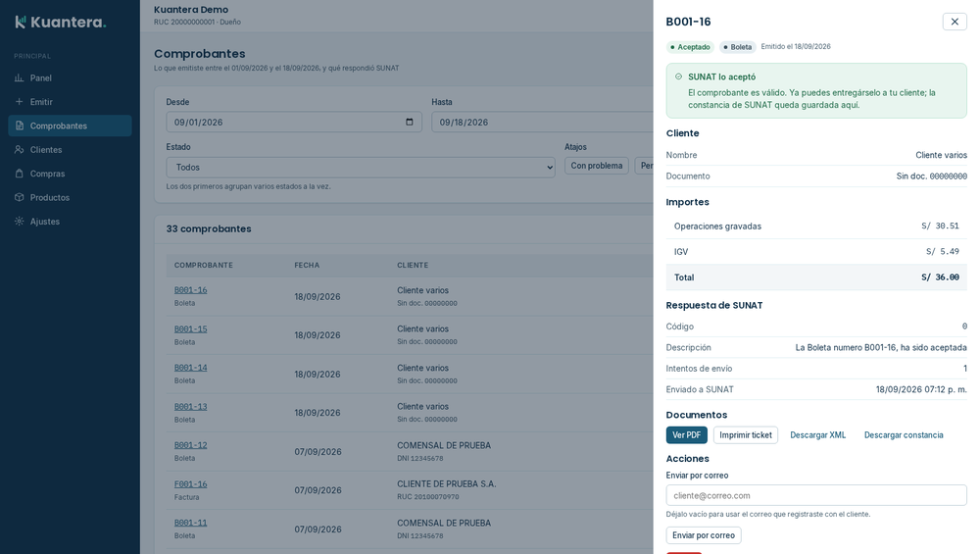Click the CLIENTE column header
This screenshot has width=980, height=554.
413,265
